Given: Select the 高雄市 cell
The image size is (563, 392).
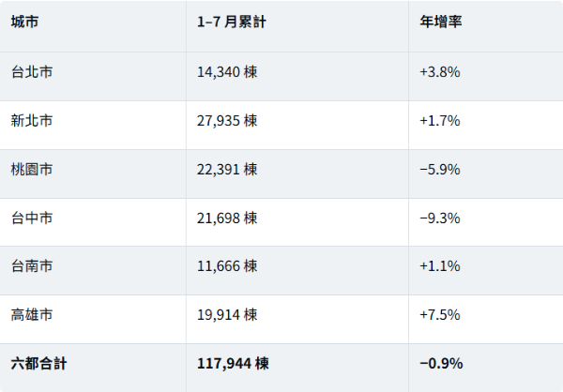Looking at the screenshot, I should pyautogui.click(x=32, y=315).
